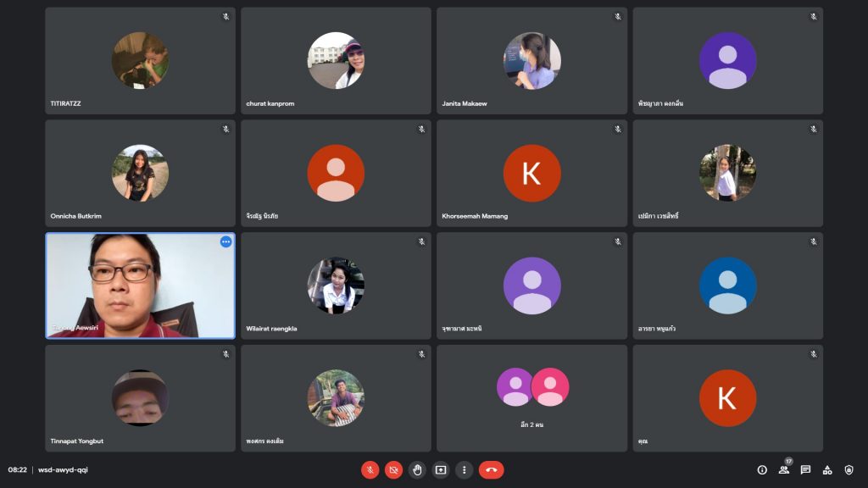The image size is (868, 488).
Task: Click churat kanprom's profile picture
Action: (x=336, y=60)
